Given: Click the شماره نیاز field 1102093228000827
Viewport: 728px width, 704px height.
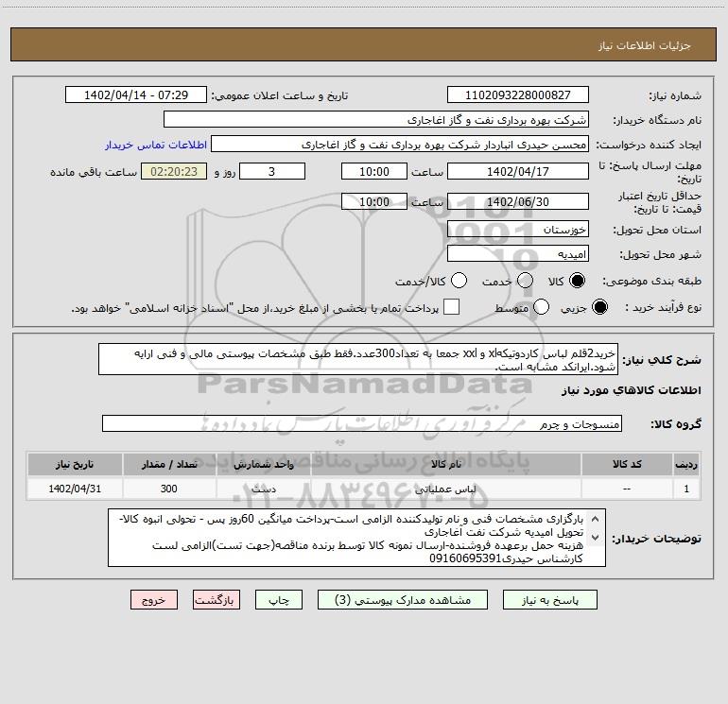Looking at the screenshot, I should pos(518,94).
